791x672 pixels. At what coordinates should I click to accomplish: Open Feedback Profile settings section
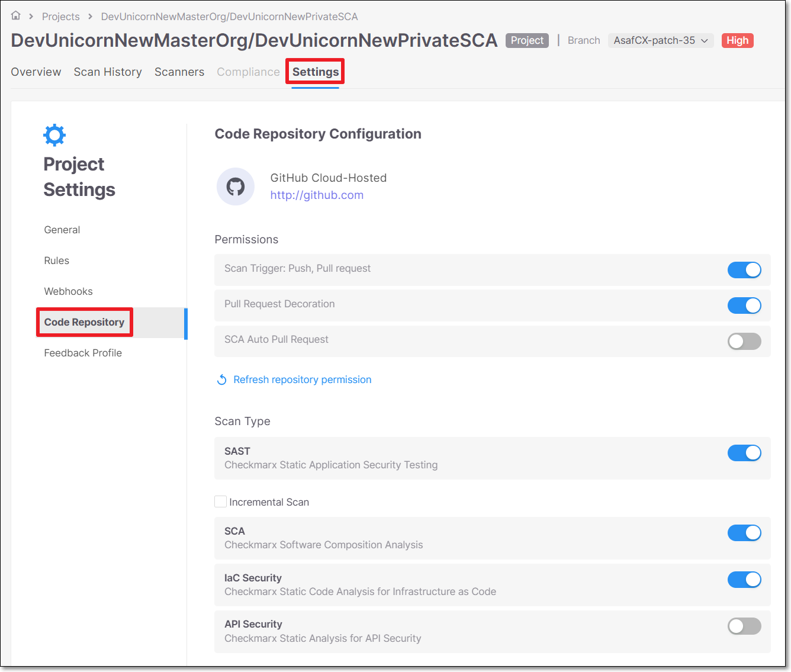(x=83, y=353)
